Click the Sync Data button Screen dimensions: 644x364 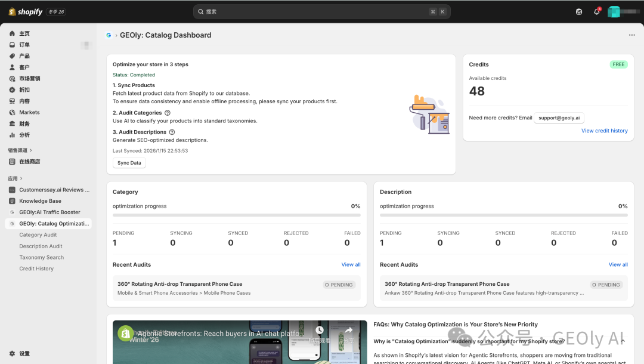click(x=129, y=163)
